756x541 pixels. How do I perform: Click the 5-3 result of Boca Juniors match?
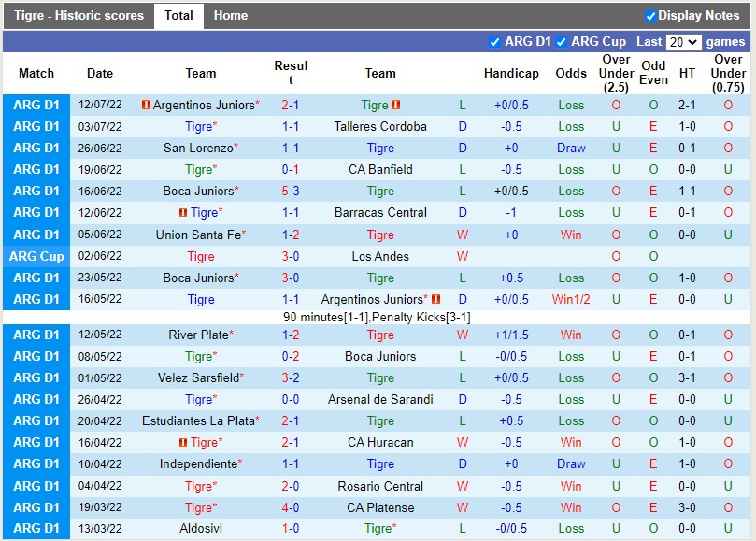291,192
